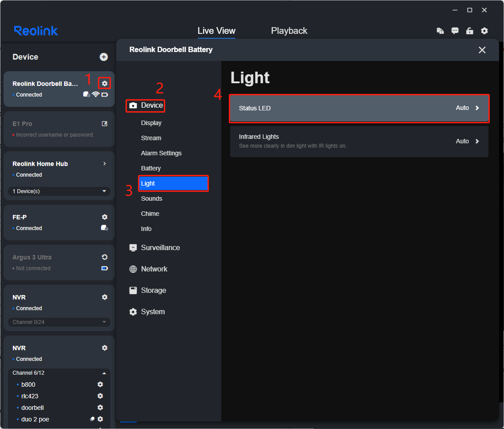504x429 pixels.
Task: Click the Wi-Fi signal icon on Doorbell Battery
Action: [x=96, y=94]
